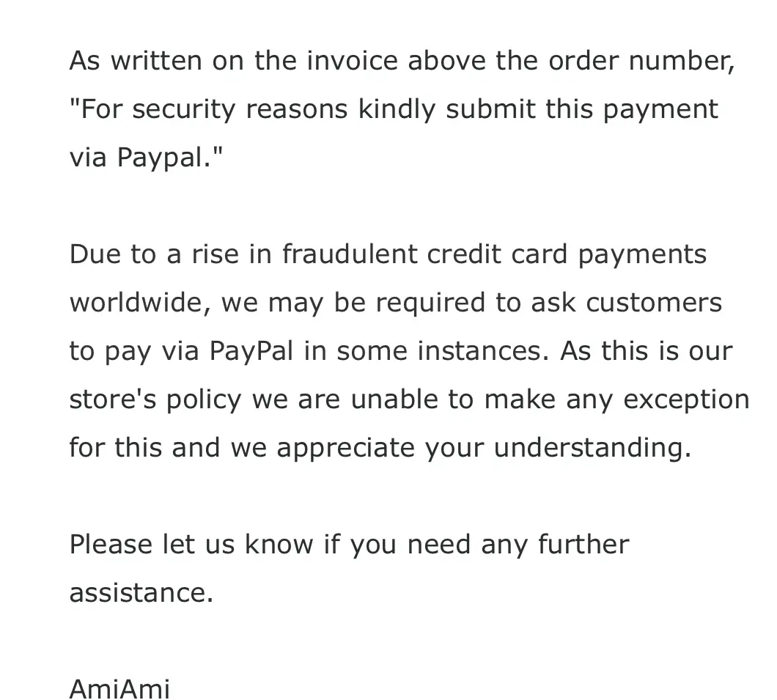Click the word 'further' in closing sentence
777x700 pixels.
(583, 545)
